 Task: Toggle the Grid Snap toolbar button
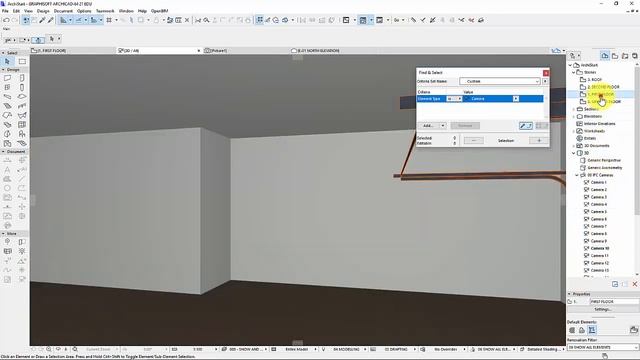(109, 20)
